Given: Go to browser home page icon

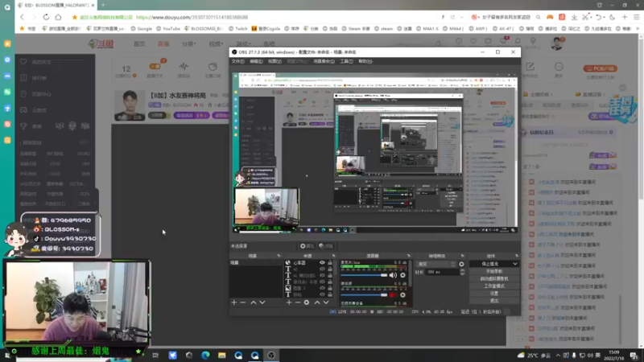Looking at the screenshot, I should pos(58,17).
